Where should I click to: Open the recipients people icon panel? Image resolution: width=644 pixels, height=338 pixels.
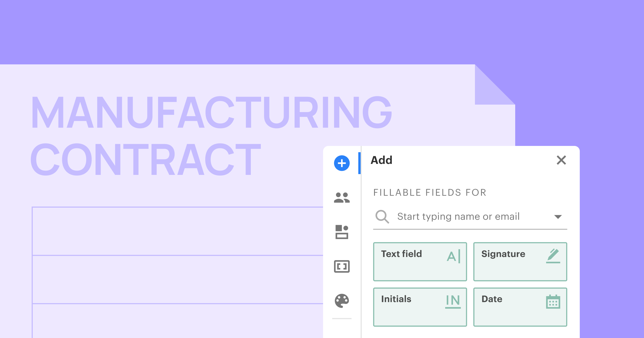click(342, 198)
